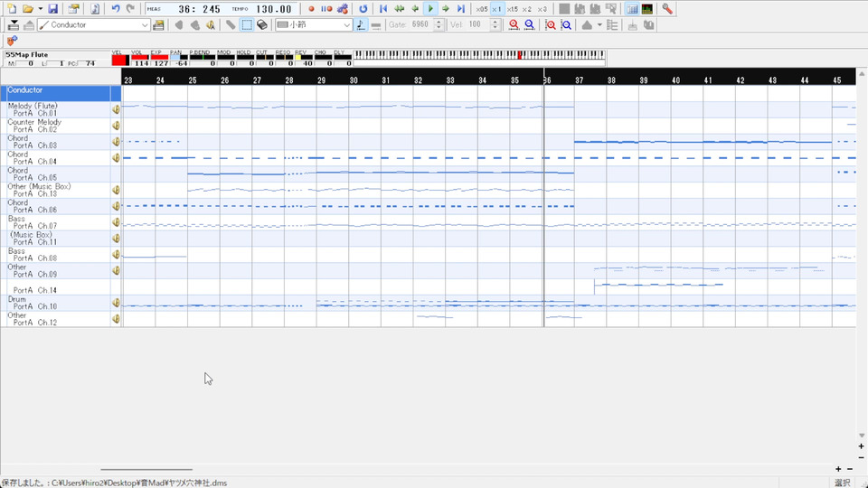Jump to the end of the song
The height and width of the screenshot is (488, 868).
(x=460, y=9)
